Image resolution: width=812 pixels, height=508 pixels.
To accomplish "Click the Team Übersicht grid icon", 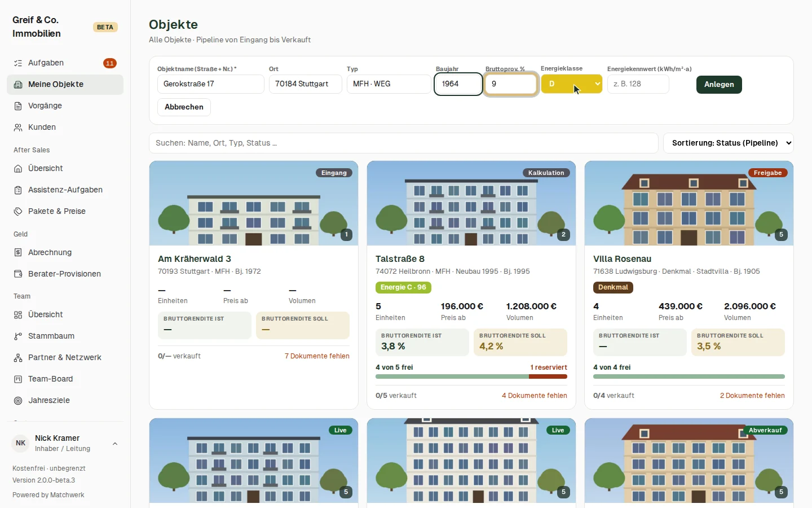I will 18,315.
